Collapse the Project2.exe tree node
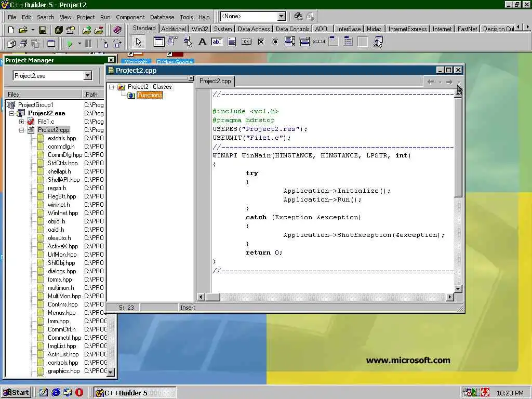The height and width of the screenshot is (399, 532). (x=11, y=113)
